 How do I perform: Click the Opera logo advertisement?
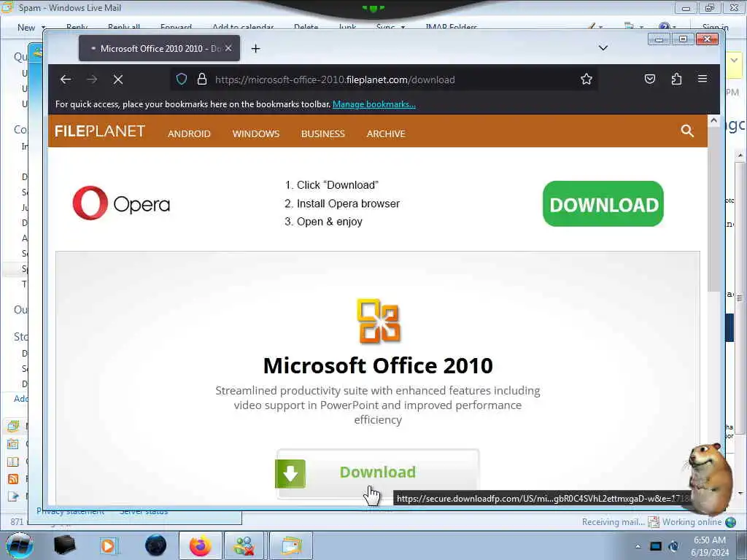tap(121, 203)
